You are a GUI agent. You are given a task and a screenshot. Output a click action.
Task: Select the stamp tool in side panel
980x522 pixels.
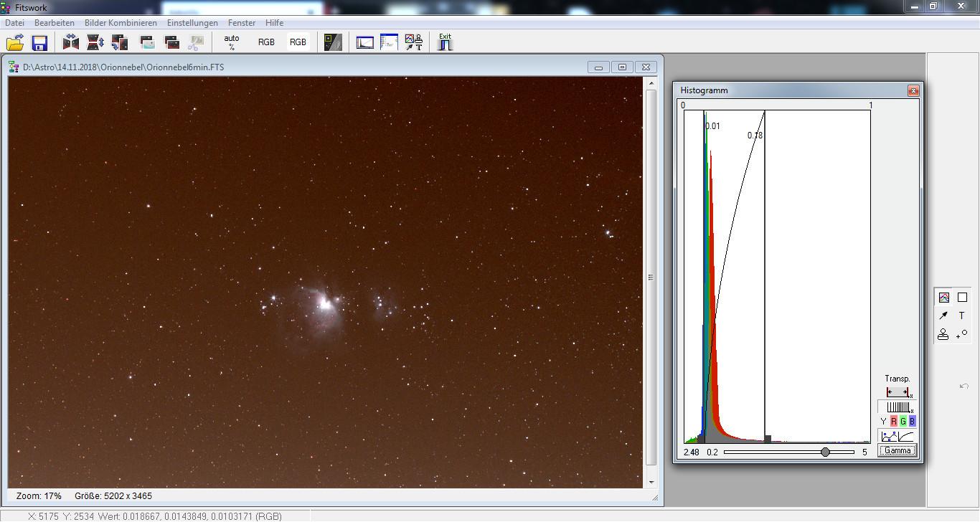point(944,334)
